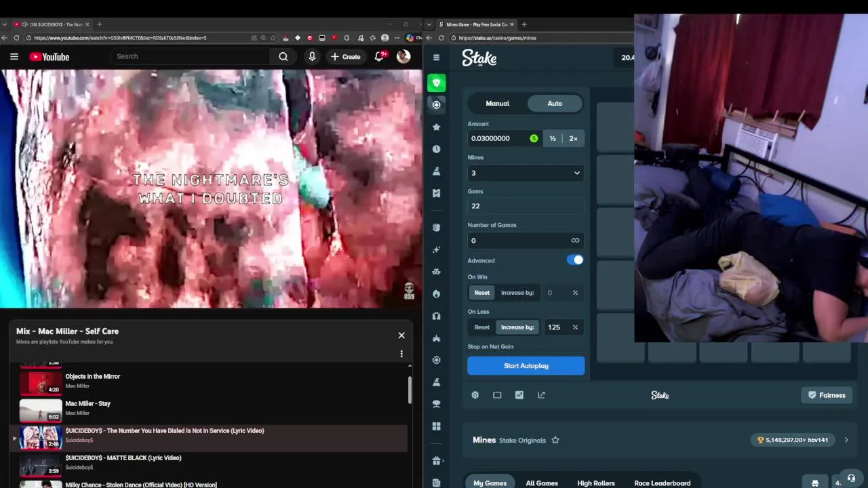Open a new tab in Stake browser window
Image resolution: width=868 pixels, height=488 pixels.
[524, 24]
